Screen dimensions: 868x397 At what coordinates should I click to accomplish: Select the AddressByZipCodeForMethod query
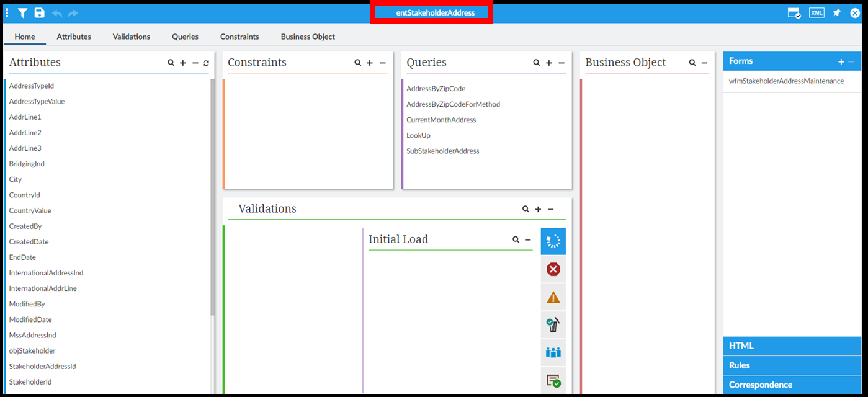tap(453, 104)
